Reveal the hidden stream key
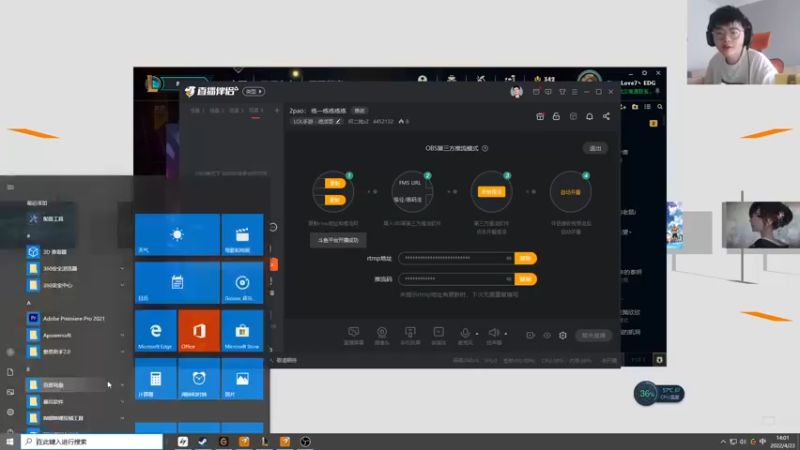Image resolution: width=800 pixels, height=450 pixels. click(x=509, y=279)
